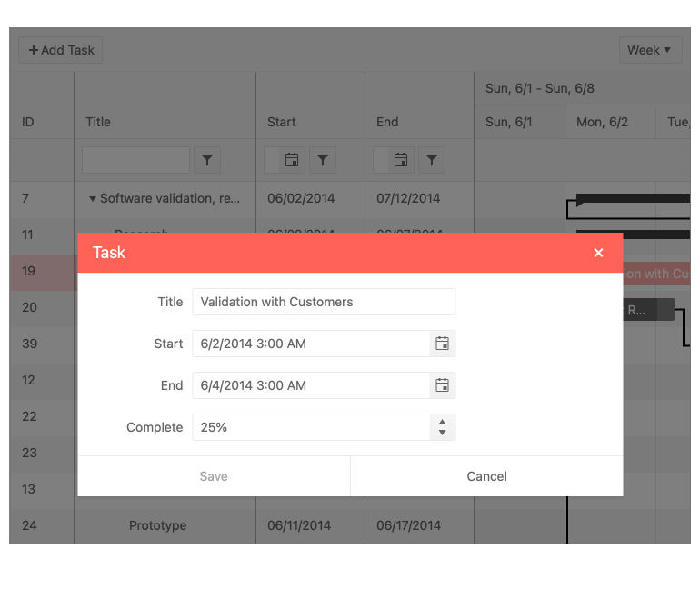Click the Title column filter icon

pos(207,160)
